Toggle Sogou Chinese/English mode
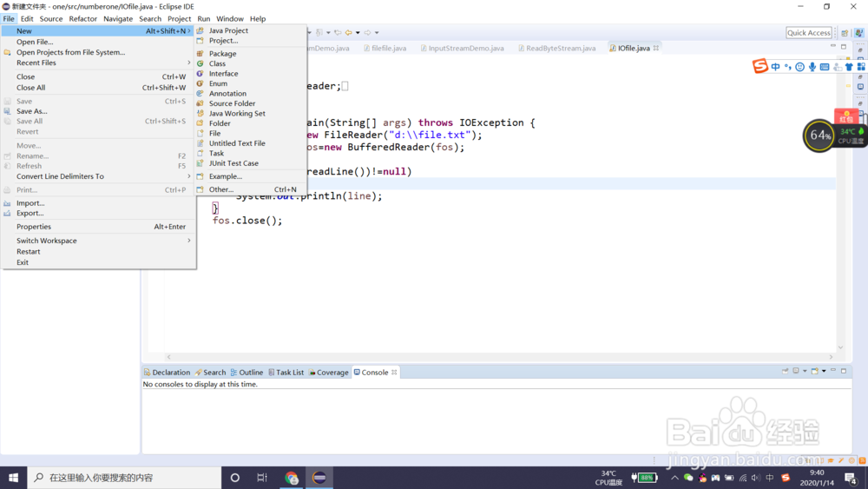The image size is (868, 489). pos(775,67)
